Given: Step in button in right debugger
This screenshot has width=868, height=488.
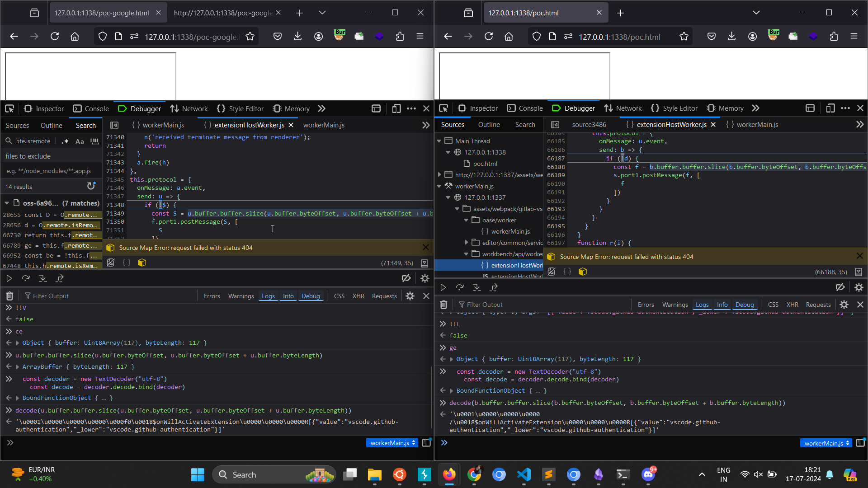Looking at the screenshot, I should pos(476,287).
